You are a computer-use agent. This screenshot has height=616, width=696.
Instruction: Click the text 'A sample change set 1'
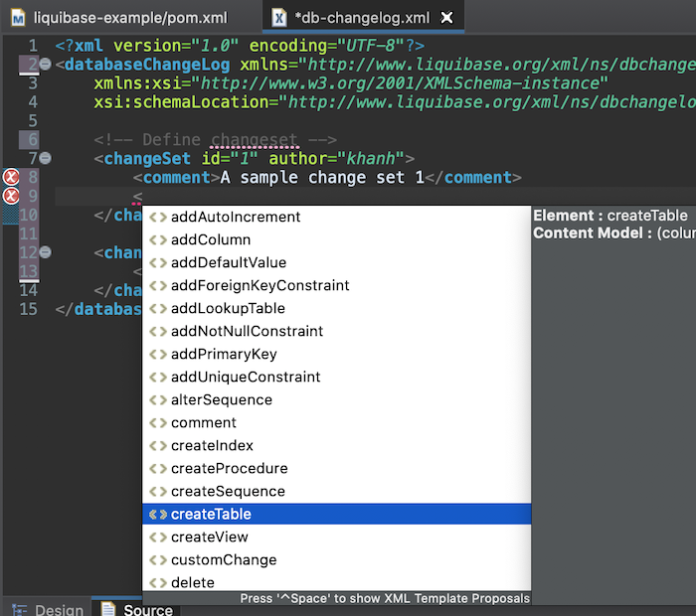322,178
